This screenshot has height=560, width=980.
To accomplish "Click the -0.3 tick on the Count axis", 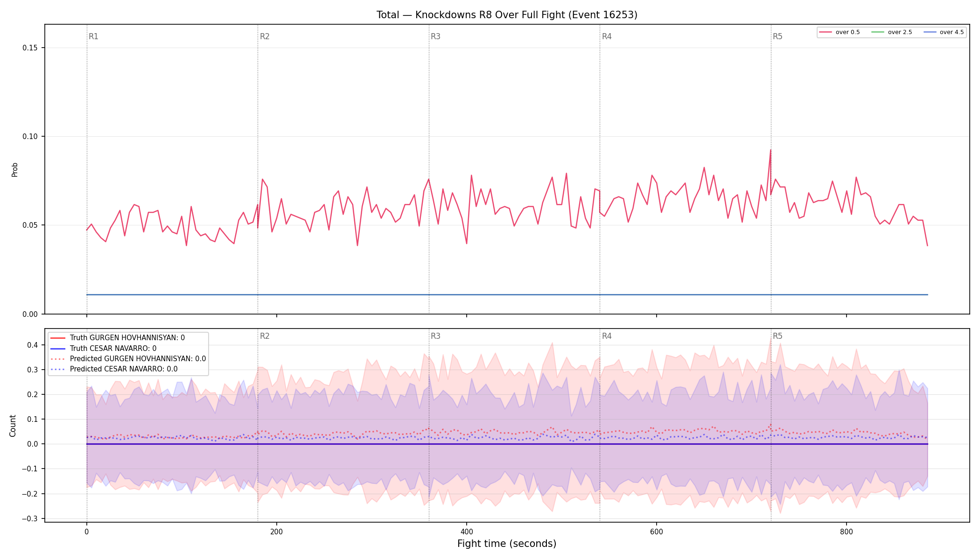I will click(x=30, y=518).
